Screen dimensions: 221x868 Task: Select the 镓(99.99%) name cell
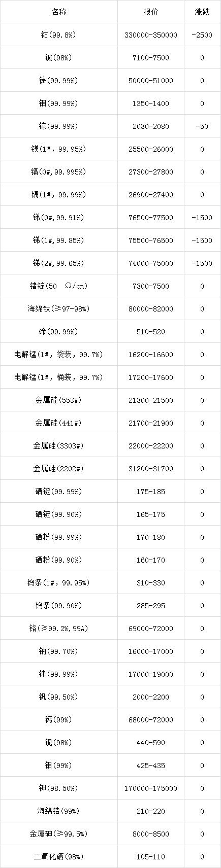tap(59, 126)
